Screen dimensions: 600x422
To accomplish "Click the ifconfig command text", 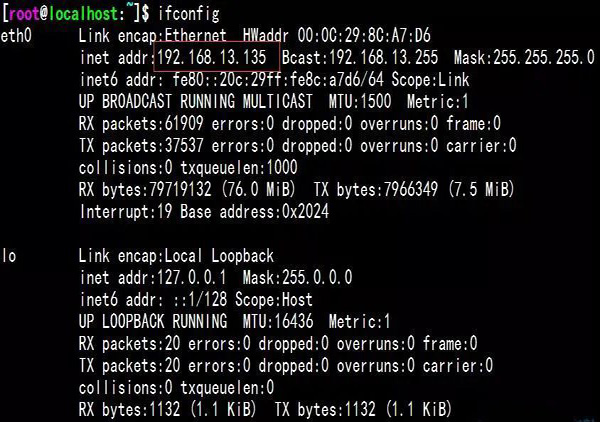I will (x=189, y=14).
